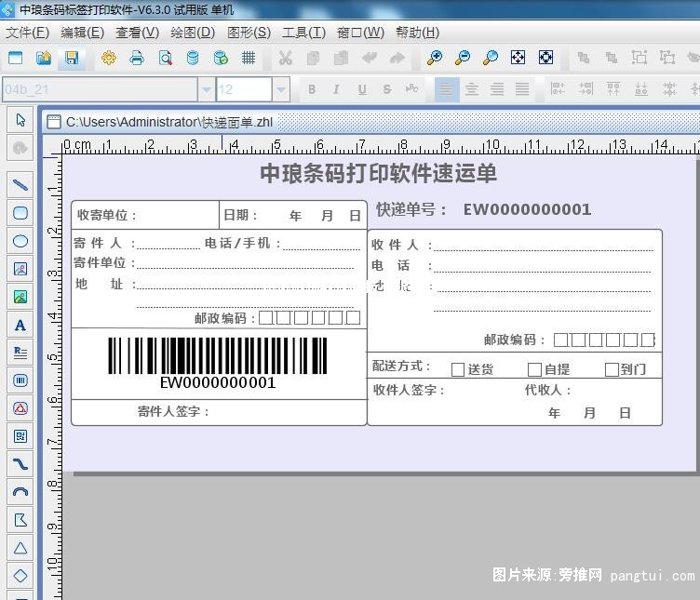Click the red triangle-in-circle shape tool
Screen dimensions: 700x600
[20, 408]
